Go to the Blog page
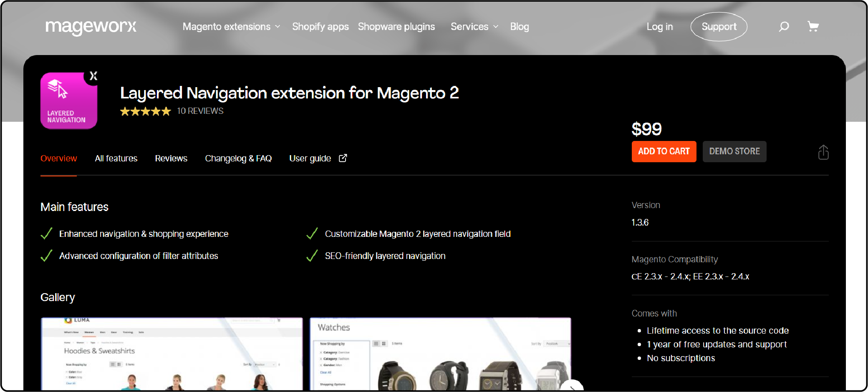 point(520,27)
